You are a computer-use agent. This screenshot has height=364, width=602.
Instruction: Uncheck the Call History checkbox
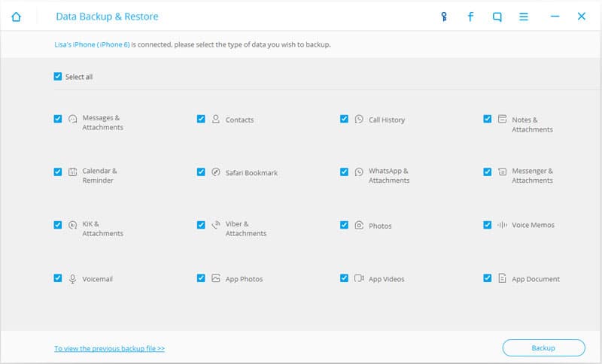(x=344, y=119)
